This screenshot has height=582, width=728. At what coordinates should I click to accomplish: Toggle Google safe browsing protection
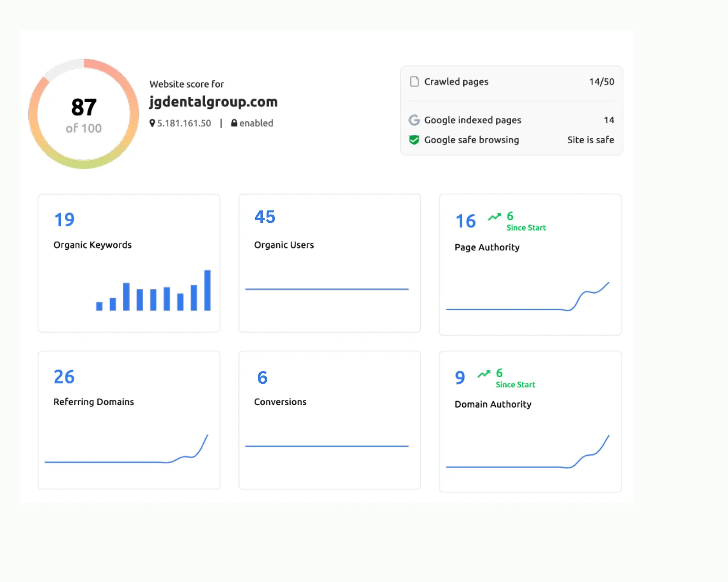[x=471, y=140]
